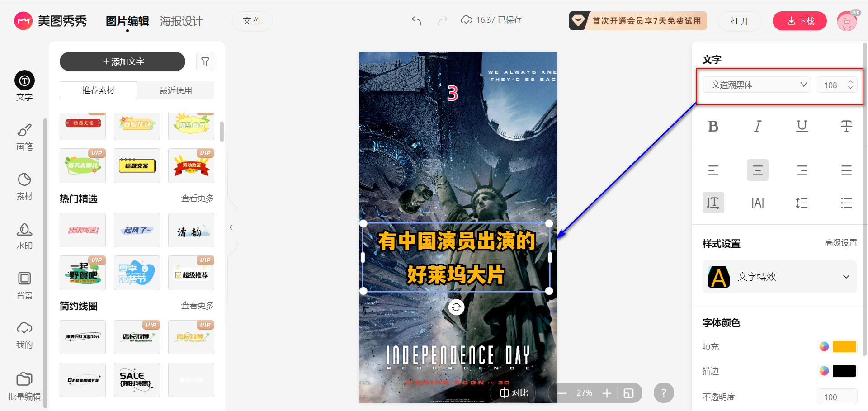Open the 文道潮黑体 font dropdown

coord(757,85)
